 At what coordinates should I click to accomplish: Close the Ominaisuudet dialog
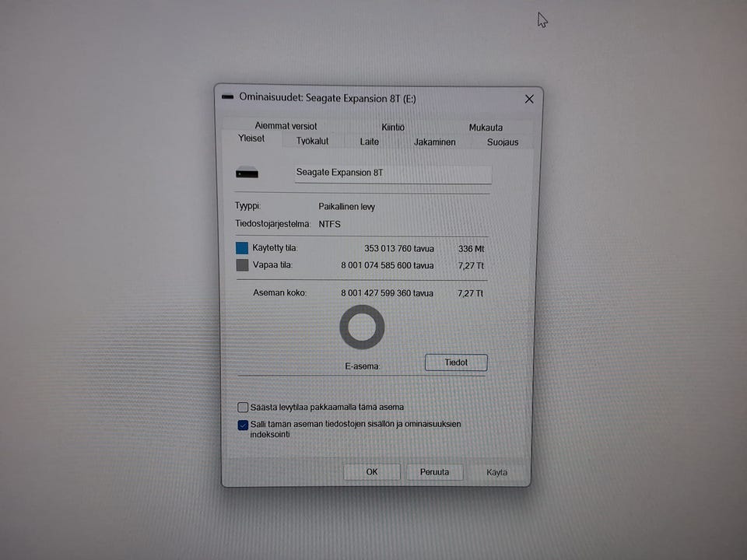click(529, 99)
